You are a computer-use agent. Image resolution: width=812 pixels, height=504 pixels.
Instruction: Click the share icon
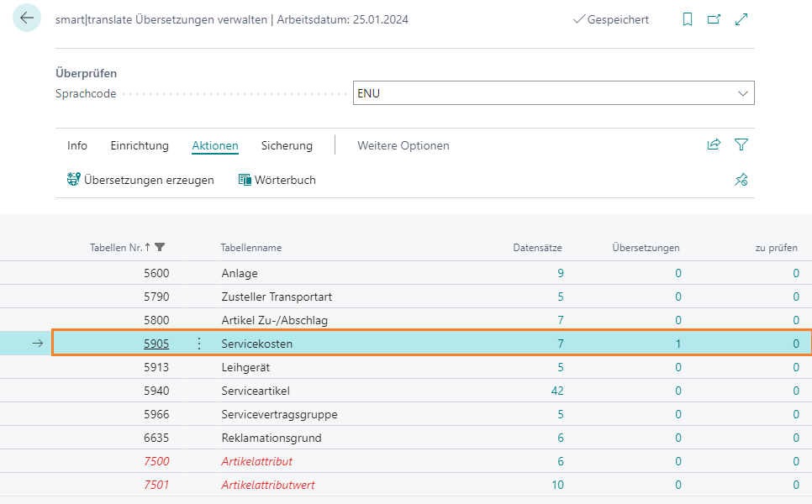(714, 145)
